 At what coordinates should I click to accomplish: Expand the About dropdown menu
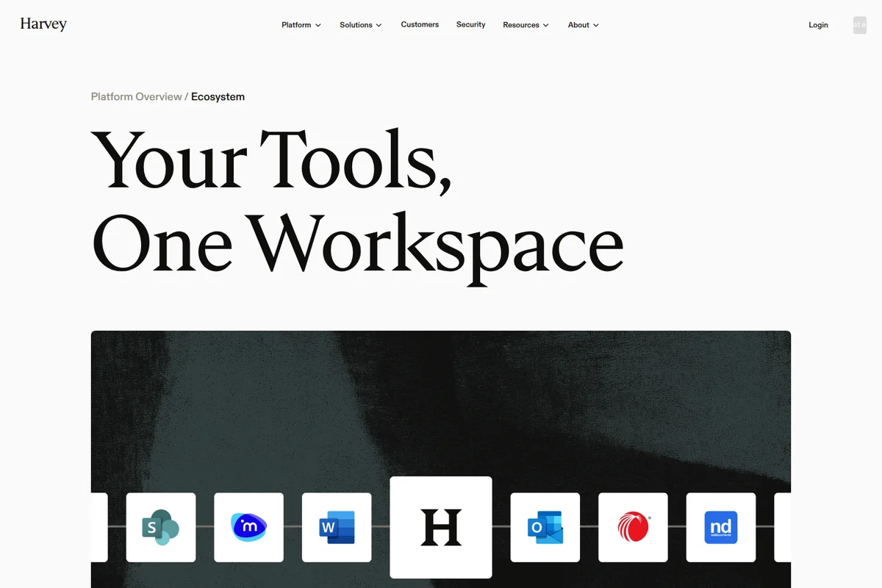583,25
